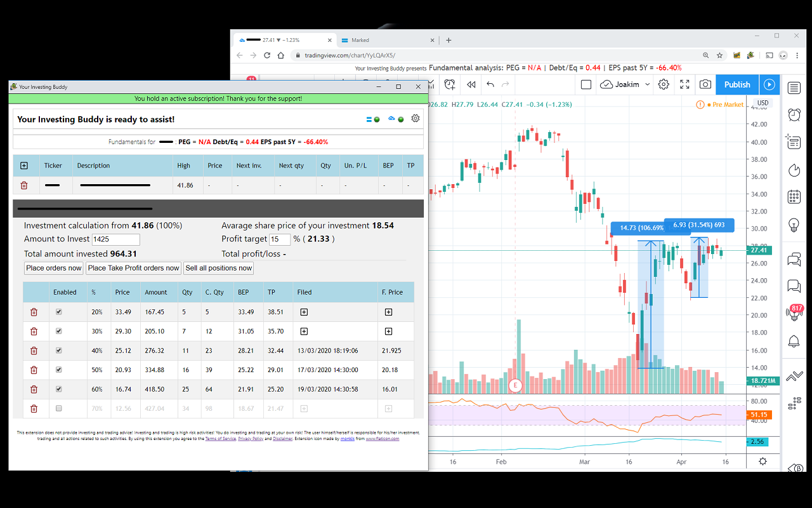Open the Privacy Policy link
The image size is (812, 508).
tap(251, 439)
